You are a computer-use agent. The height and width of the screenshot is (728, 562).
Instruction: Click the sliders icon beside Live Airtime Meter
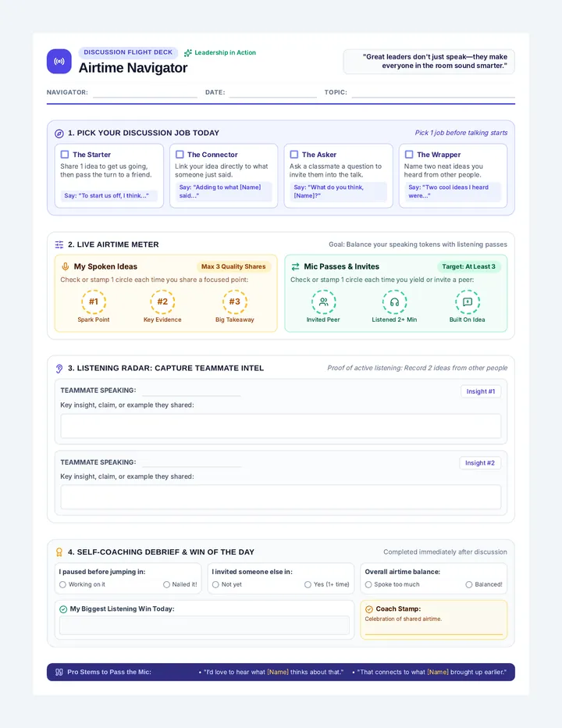click(x=59, y=244)
